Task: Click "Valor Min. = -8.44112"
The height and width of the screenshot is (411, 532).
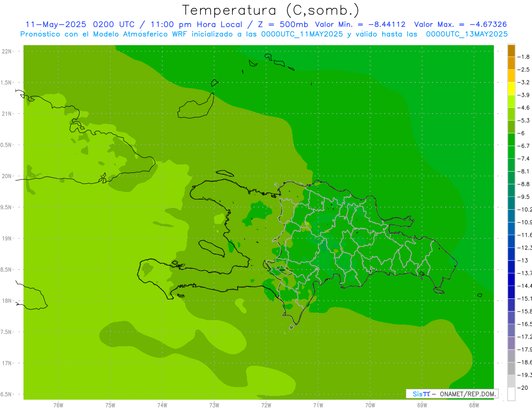Action: click(360, 24)
